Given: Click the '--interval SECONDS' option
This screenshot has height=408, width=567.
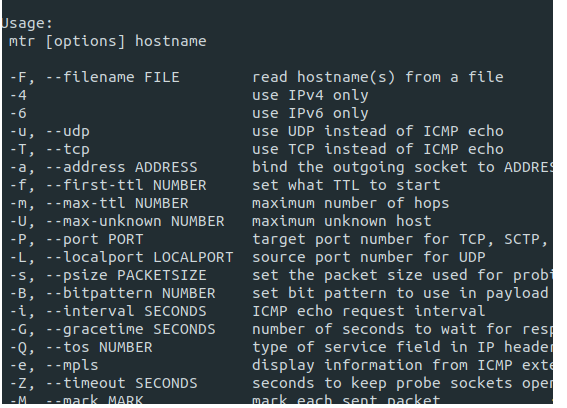Looking at the screenshot, I should (126, 311).
